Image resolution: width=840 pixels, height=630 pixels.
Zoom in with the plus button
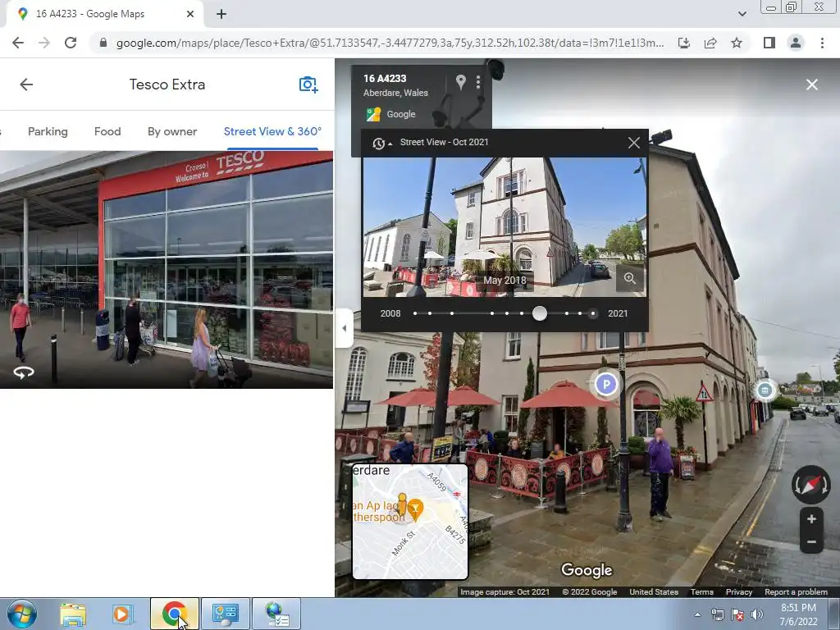coord(811,519)
